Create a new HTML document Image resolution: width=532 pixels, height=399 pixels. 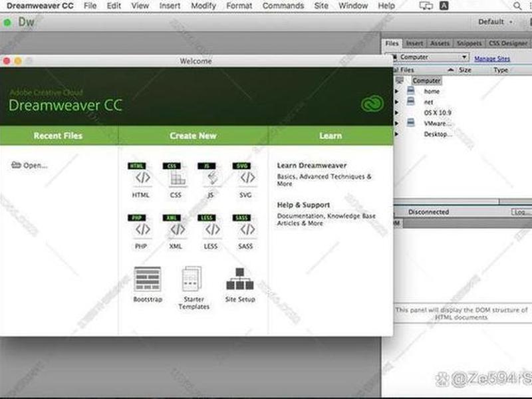pyautogui.click(x=141, y=180)
